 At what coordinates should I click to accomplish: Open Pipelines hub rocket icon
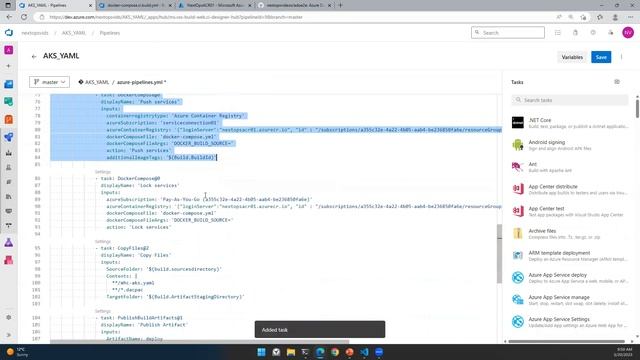coord(9,137)
